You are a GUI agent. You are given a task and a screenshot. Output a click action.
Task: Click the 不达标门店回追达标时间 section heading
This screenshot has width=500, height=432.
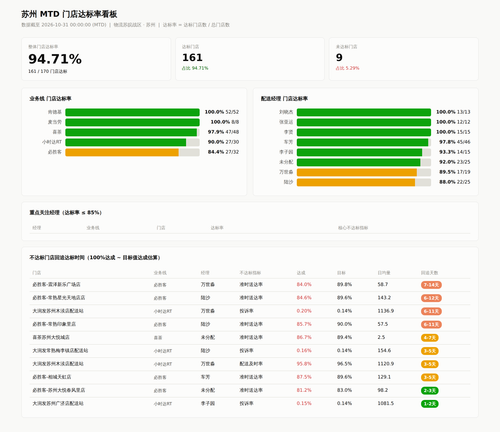click(x=95, y=257)
